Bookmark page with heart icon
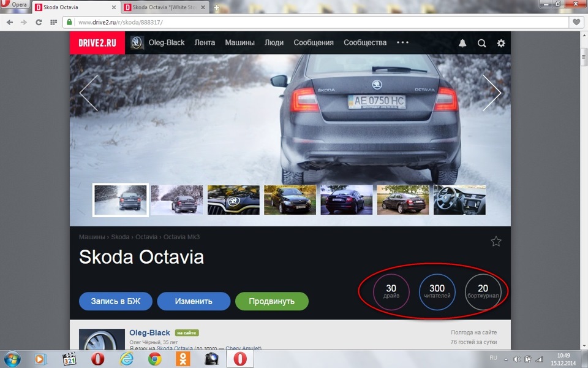The image size is (588, 368). click(x=576, y=22)
